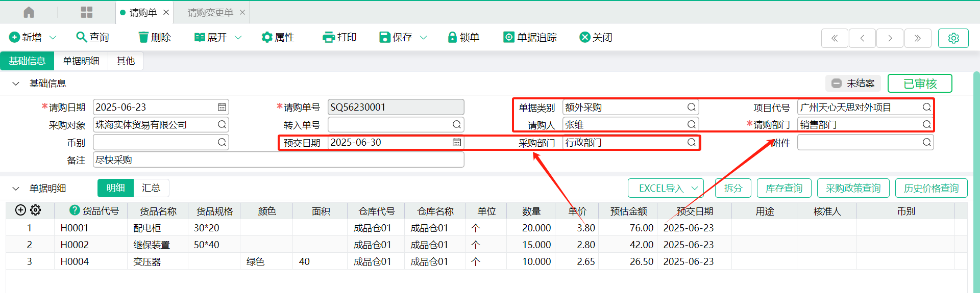980x293 pixels.
Task: Click the 数量 column header
Action: tap(531, 211)
